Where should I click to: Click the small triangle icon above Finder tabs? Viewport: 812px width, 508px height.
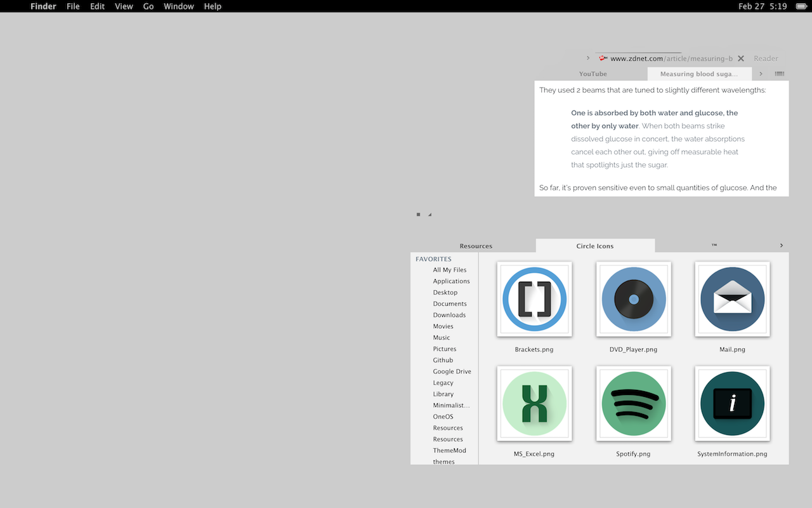pos(429,215)
